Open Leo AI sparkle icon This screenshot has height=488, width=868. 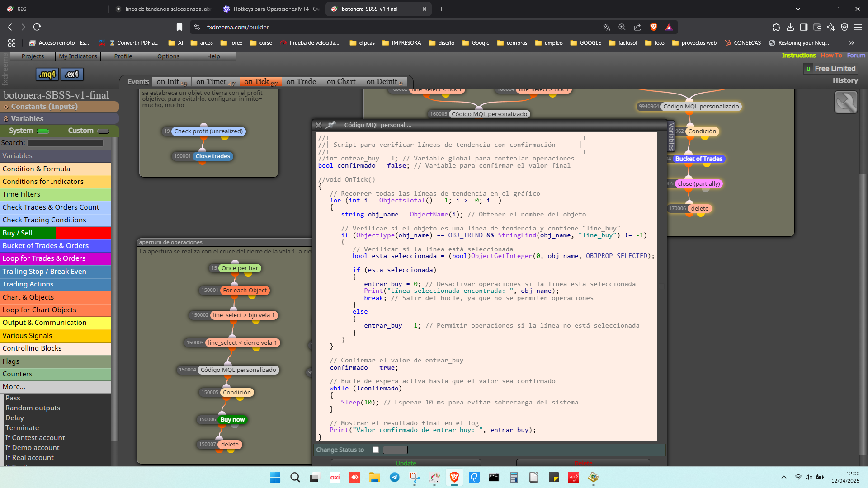(x=830, y=27)
